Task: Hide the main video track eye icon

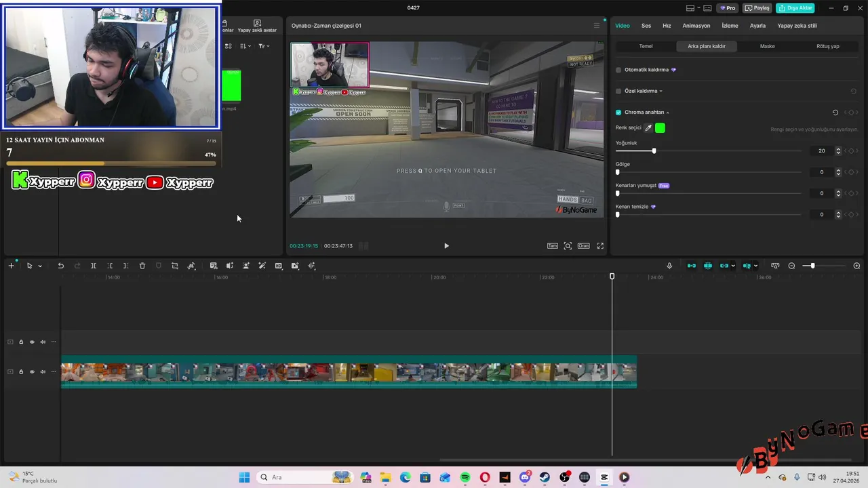Action: (32, 371)
